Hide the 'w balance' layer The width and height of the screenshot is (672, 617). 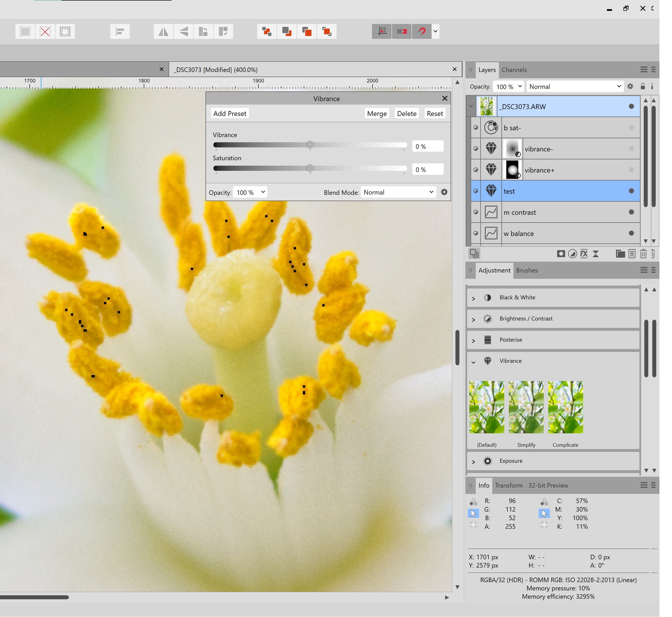(631, 233)
